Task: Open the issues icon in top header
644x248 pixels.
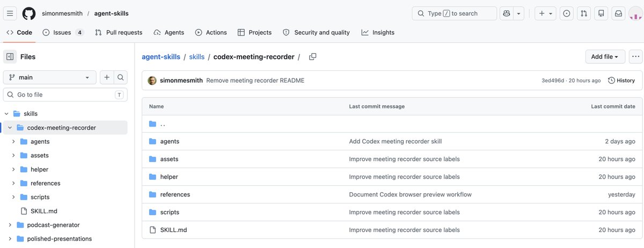Action: click(x=566, y=13)
